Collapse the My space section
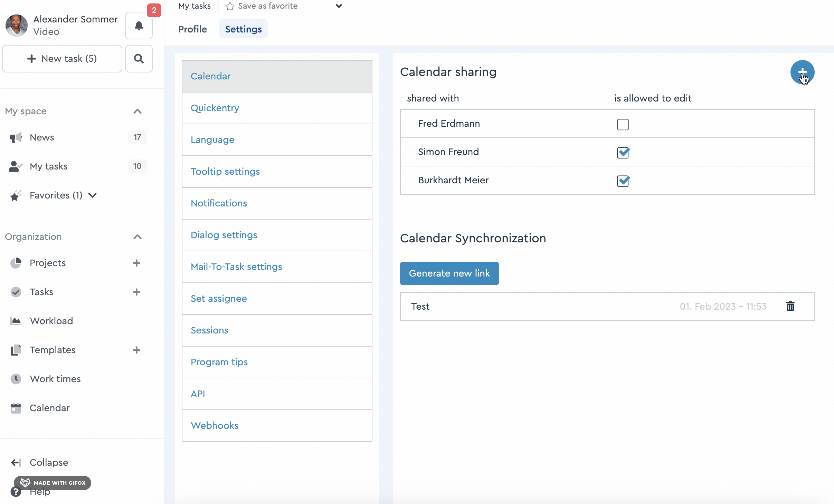This screenshot has height=504, width=834. click(x=138, y=111)
